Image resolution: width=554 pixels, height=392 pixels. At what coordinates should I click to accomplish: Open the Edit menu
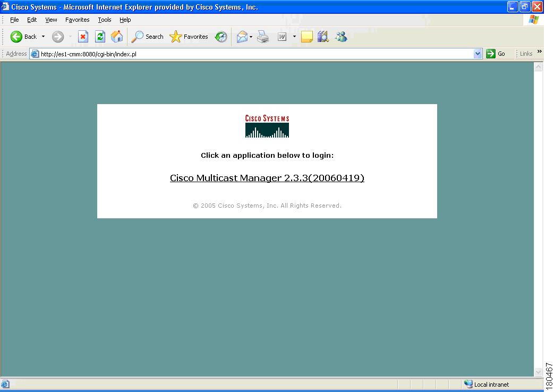point(32,20)
